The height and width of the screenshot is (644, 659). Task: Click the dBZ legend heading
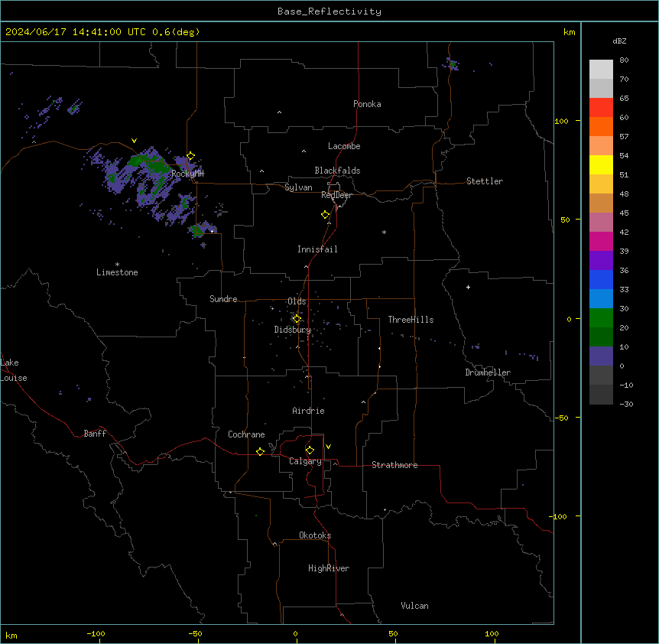[619, 41]
